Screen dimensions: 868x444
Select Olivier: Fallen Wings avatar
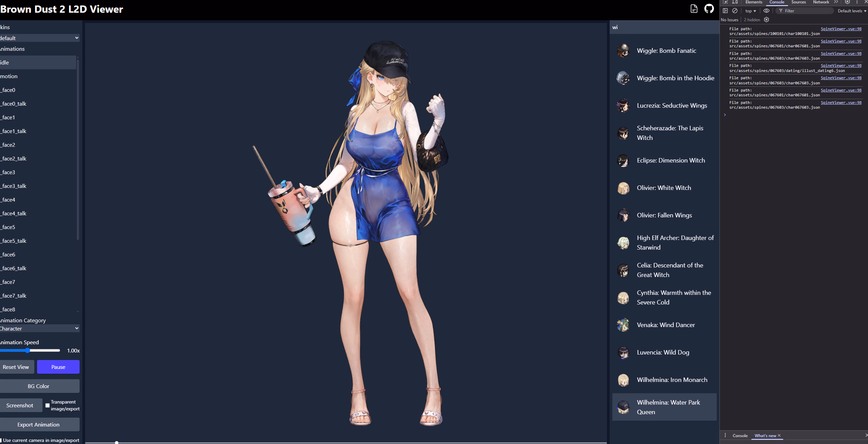click(x=623, y=215)
